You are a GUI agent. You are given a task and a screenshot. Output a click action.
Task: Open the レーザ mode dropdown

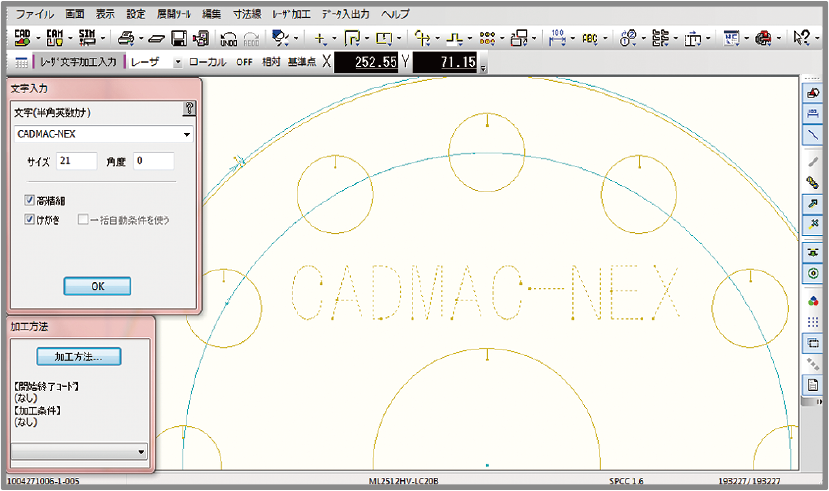point(178,62)
